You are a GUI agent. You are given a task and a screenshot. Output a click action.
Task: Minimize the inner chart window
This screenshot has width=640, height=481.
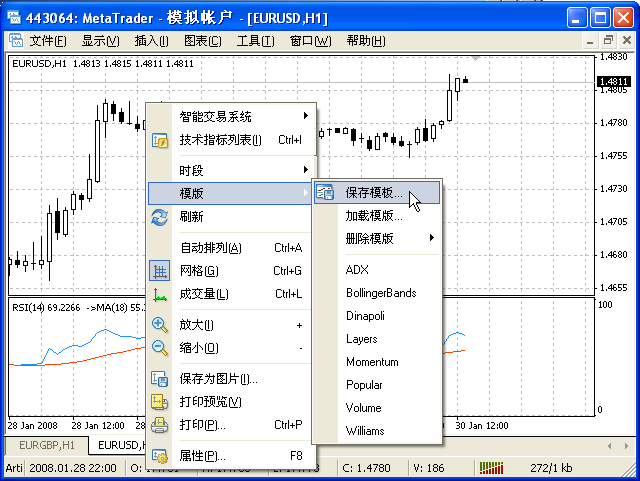pyautogui.click(x=590, y=41)
